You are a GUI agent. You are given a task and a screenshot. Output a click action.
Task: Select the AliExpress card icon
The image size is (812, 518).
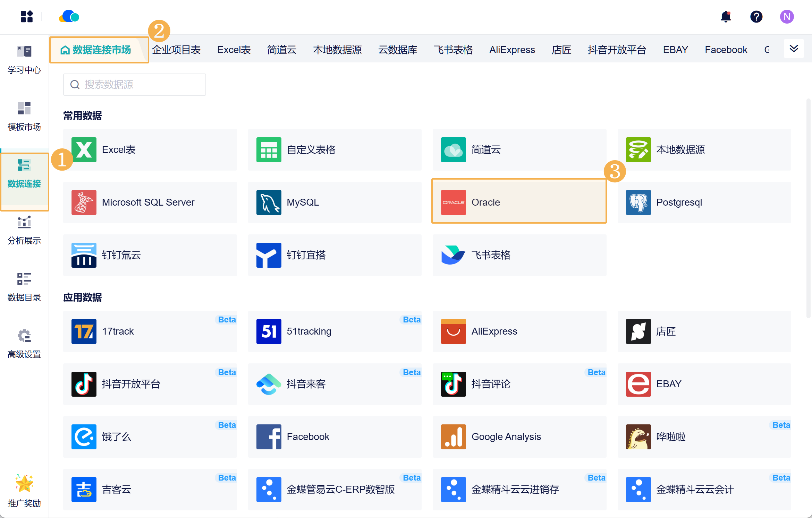(x=454, y=331)
